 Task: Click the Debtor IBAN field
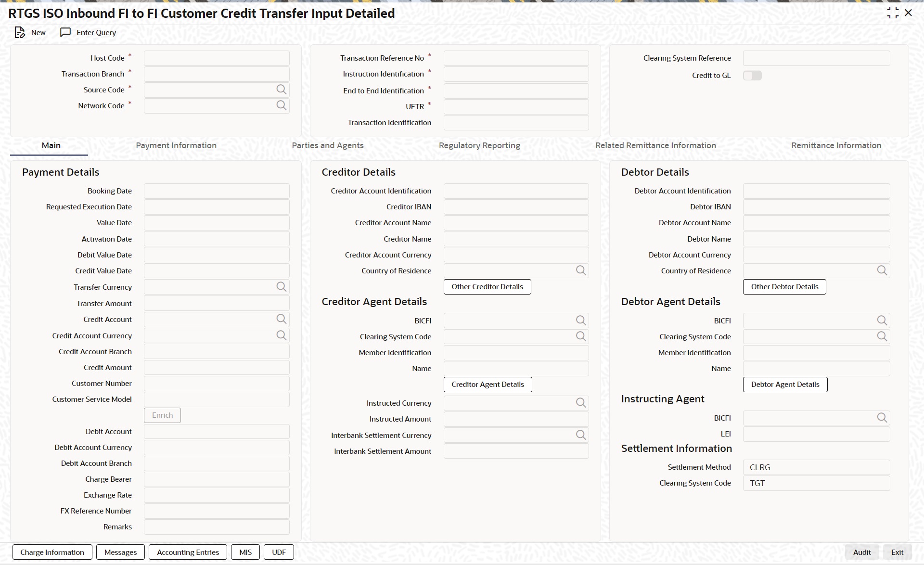pos(816,207)
